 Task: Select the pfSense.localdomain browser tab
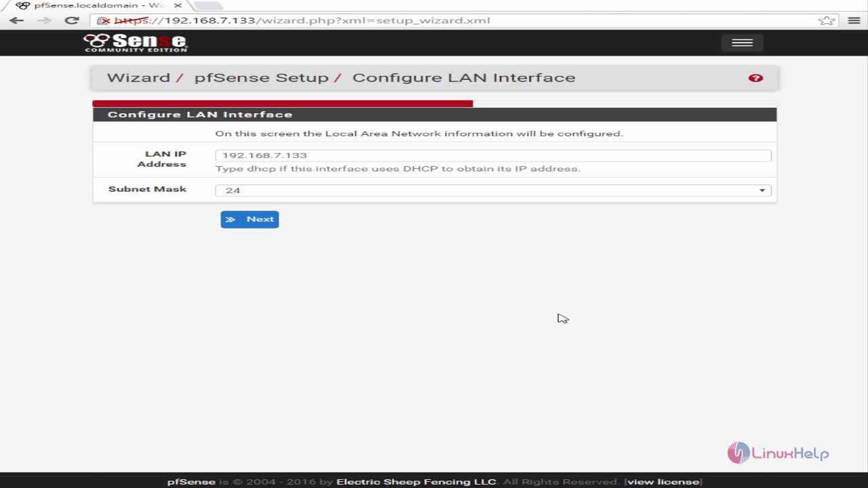(98, 5)
